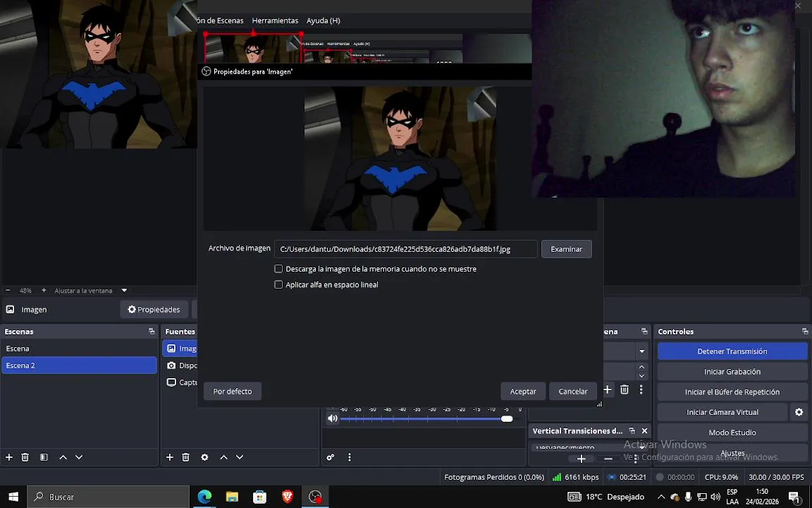Delete the selected scene with the trash icon
812x508 pixels.
pyautogui.click(x=25, y=457)
